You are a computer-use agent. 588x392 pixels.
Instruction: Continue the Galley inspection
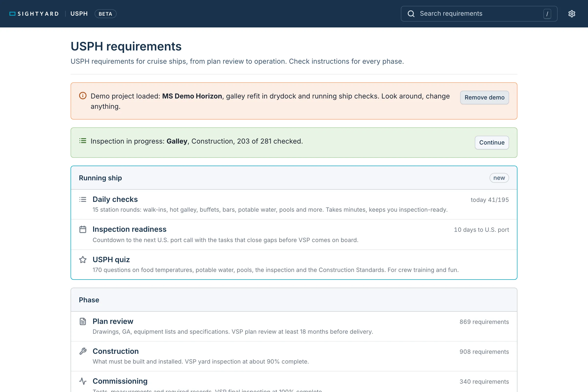(x=492, y=143)
